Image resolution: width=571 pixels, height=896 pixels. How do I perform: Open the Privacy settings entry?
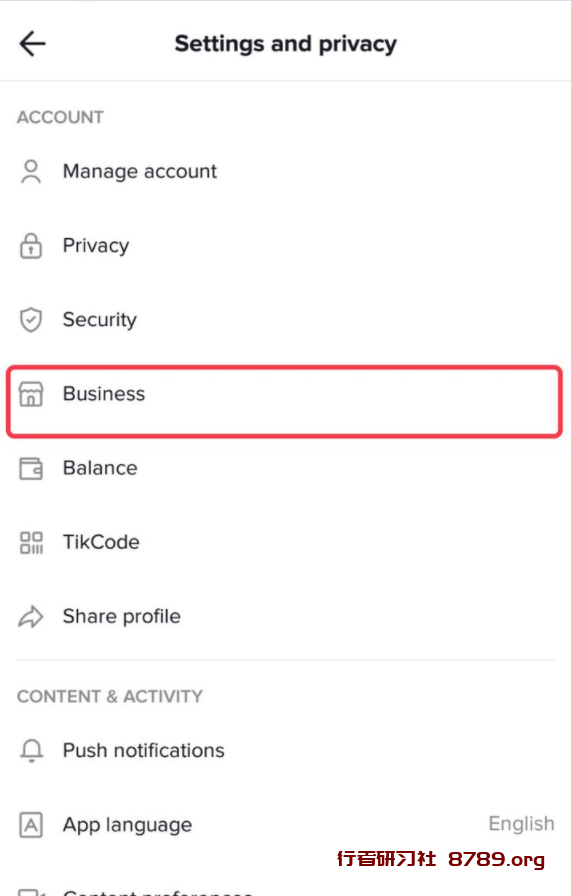coord(285,246)
